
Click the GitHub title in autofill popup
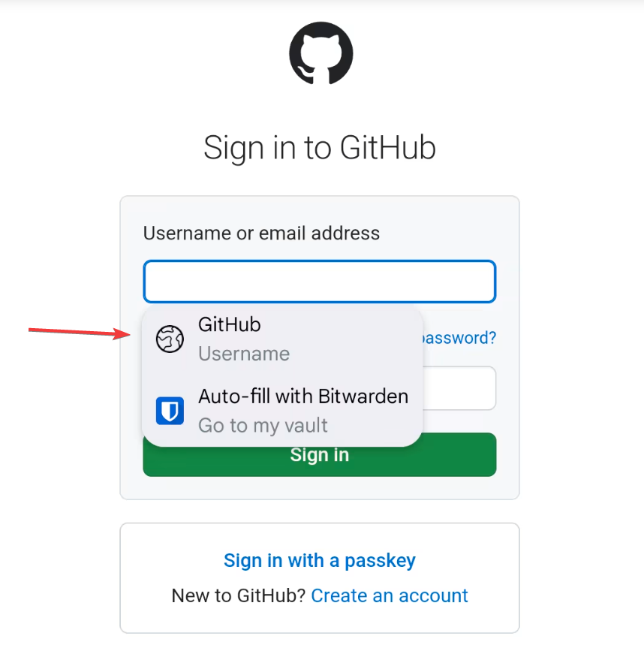230,324
